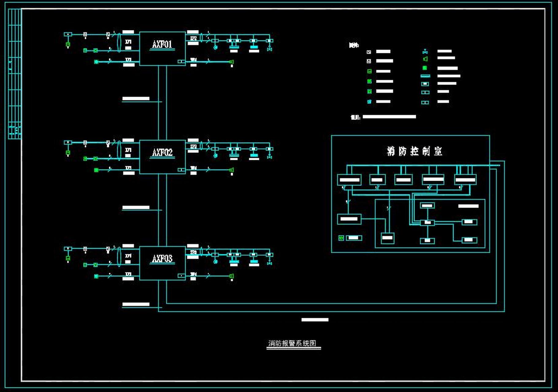The height and width of the screenshot is (392, 558).
Task: Select the AXF03 panel label
Action: (x=162, y=259)
